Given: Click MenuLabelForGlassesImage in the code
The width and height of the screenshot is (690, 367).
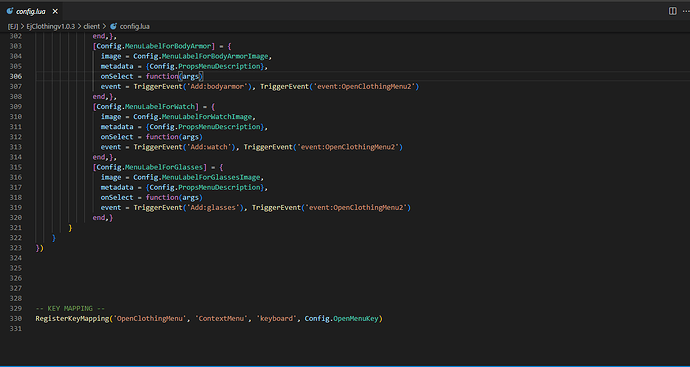Looking at the screenshot, I should [x=212, y=177].
